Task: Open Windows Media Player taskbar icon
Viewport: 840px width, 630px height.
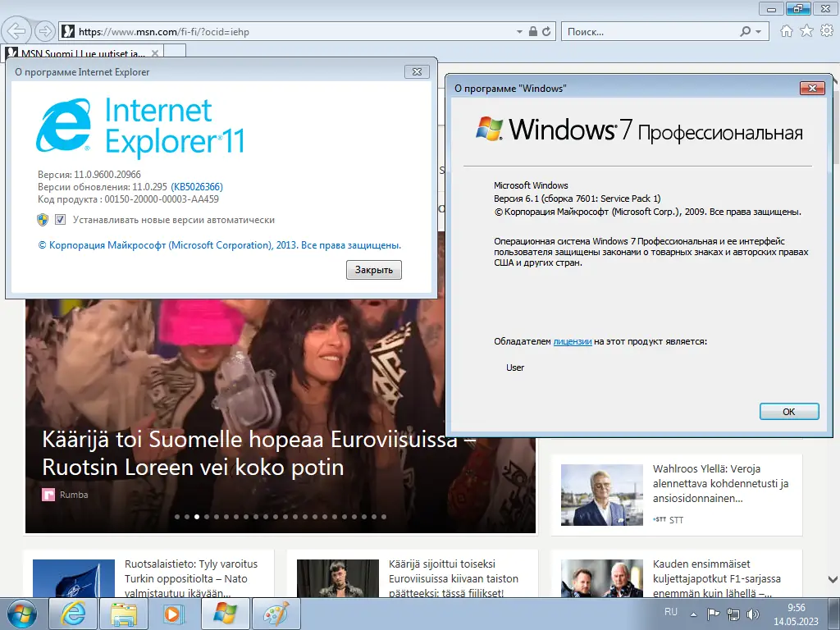Action: (x=173, y=614)
